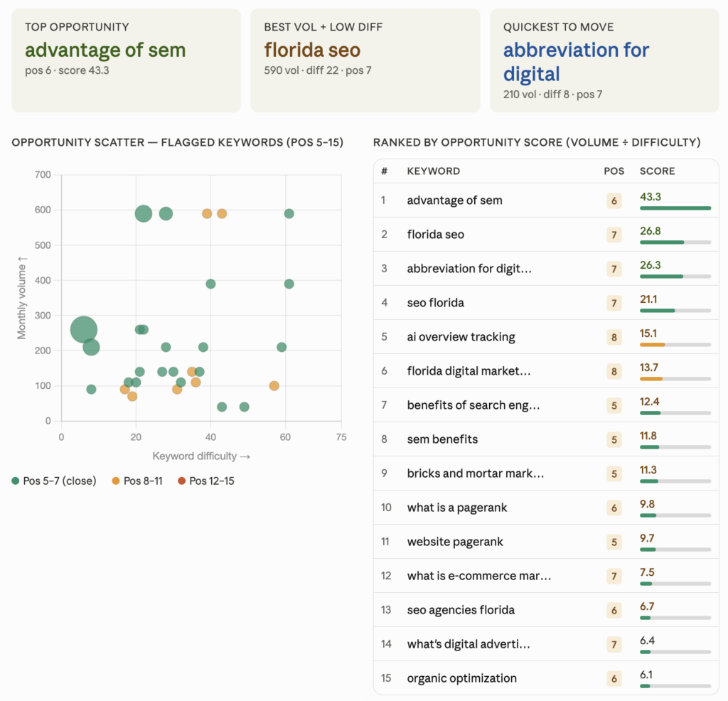The width and height of the screenshot is (728, 701).
Task: Click the 'what's digital adverti…' row
Action: (x=546, y=644)
